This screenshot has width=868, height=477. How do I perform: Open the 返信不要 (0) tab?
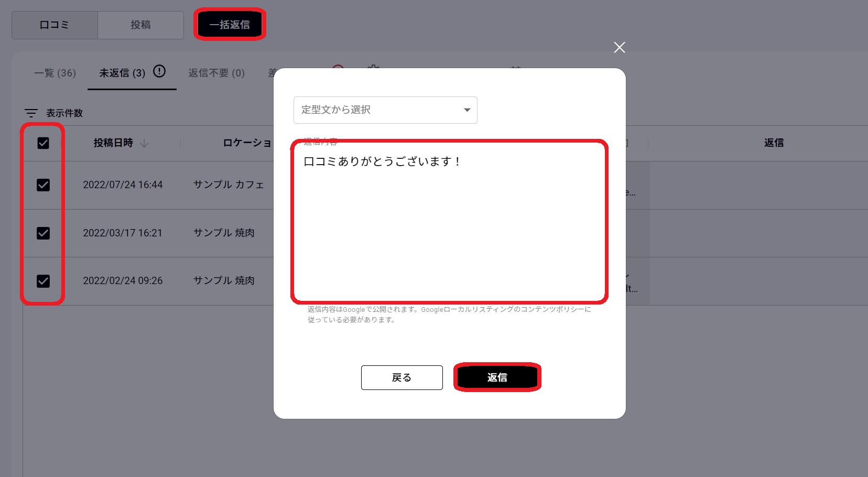(216, 73)
